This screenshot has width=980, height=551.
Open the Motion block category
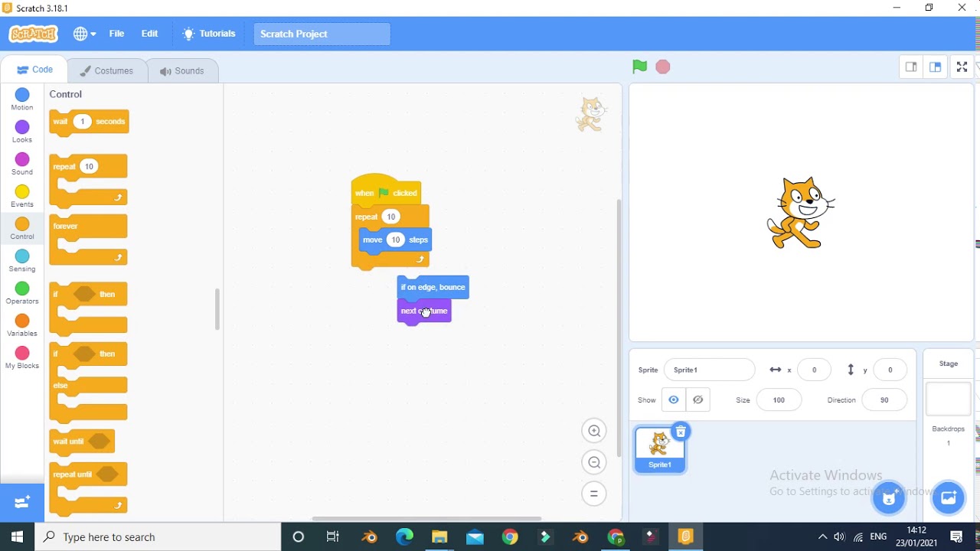click(x=22, y=99)
